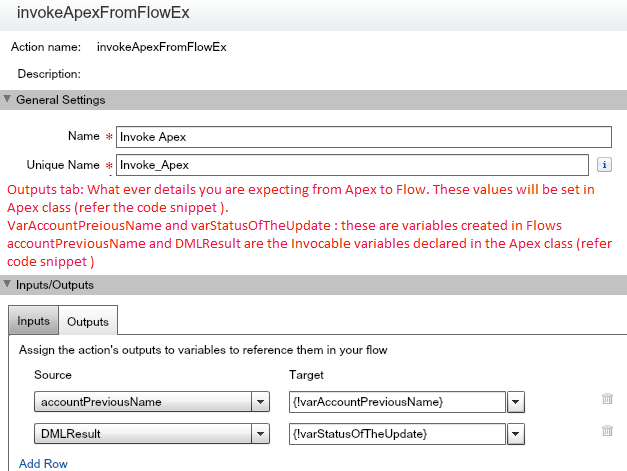Click the Action name value invokeApexFromFlowEx
627x471 pixels.
[x=162, y=47]
